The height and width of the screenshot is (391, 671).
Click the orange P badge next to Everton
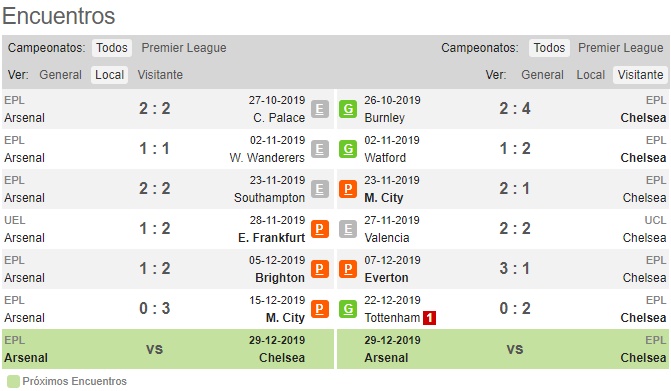[x=348, y=269]
